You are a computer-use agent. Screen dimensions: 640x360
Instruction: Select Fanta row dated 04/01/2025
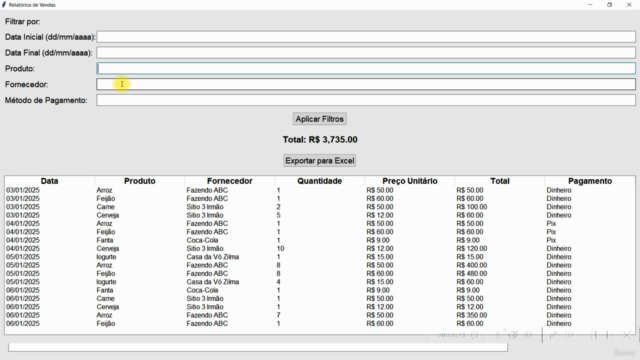pyautogui.click(x=320, y=240)
